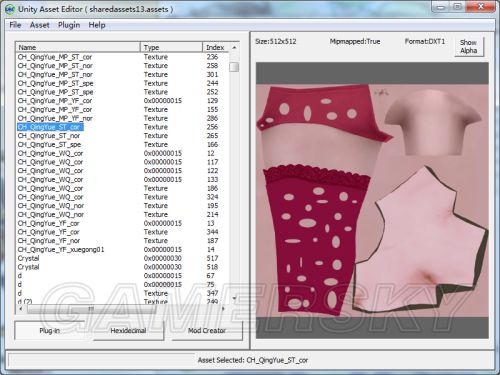Screen dimensions: 500x375
Task: Click the Mod Creator button
Action: [x=207, y=330]
